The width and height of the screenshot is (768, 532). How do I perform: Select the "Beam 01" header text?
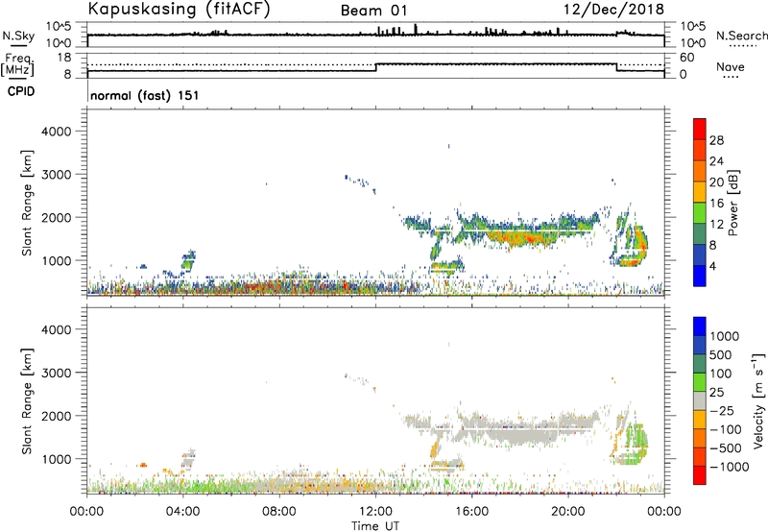coord(373,11)
